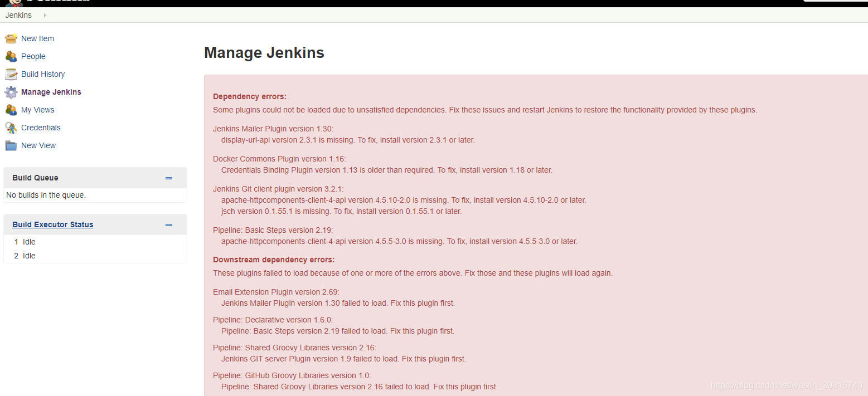Click the apache-httpcomponents-client-4-api 4.5.10-2.0 line
868x396 pixels.
404,200
